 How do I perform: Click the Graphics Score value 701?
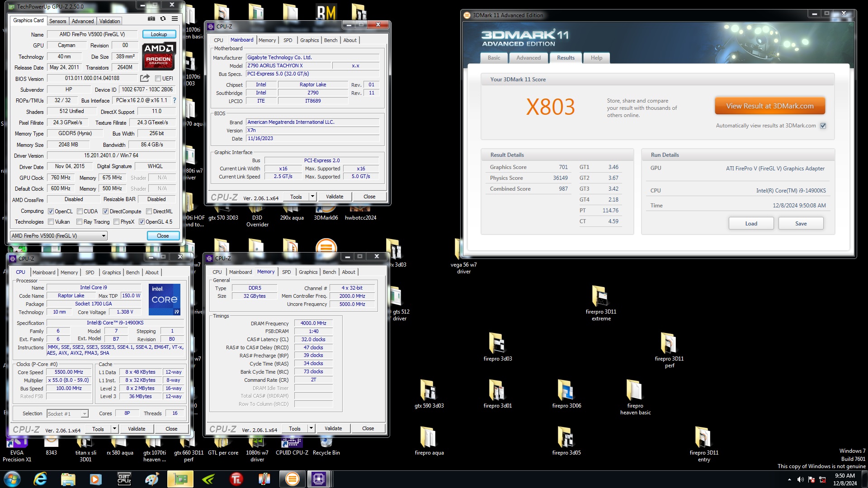click(x=563, y=167)
